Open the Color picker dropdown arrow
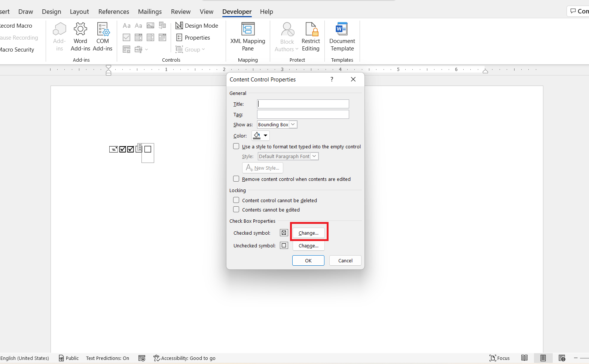 tap(266, 136)
